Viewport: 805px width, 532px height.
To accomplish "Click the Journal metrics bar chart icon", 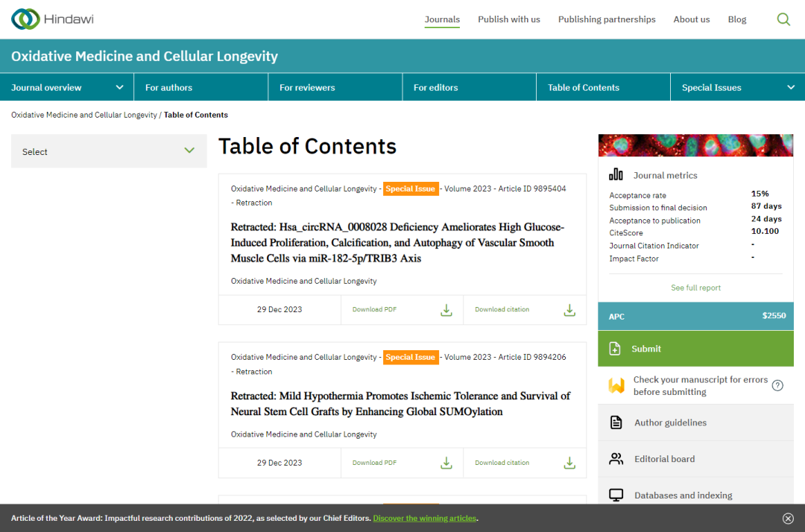I will tap(616, 174).
